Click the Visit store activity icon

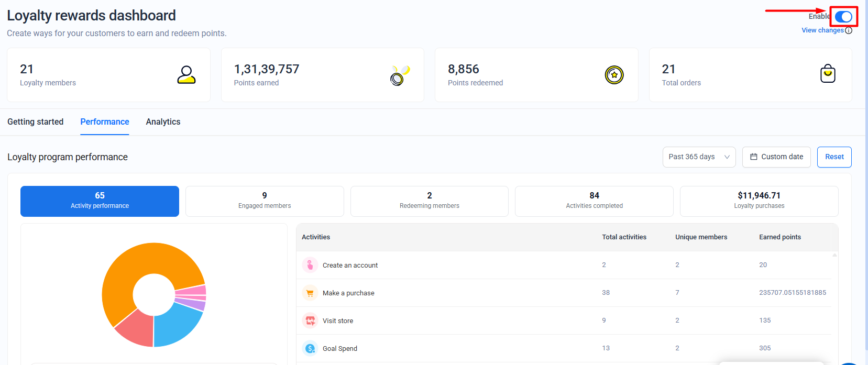click(x=310, y=320)
